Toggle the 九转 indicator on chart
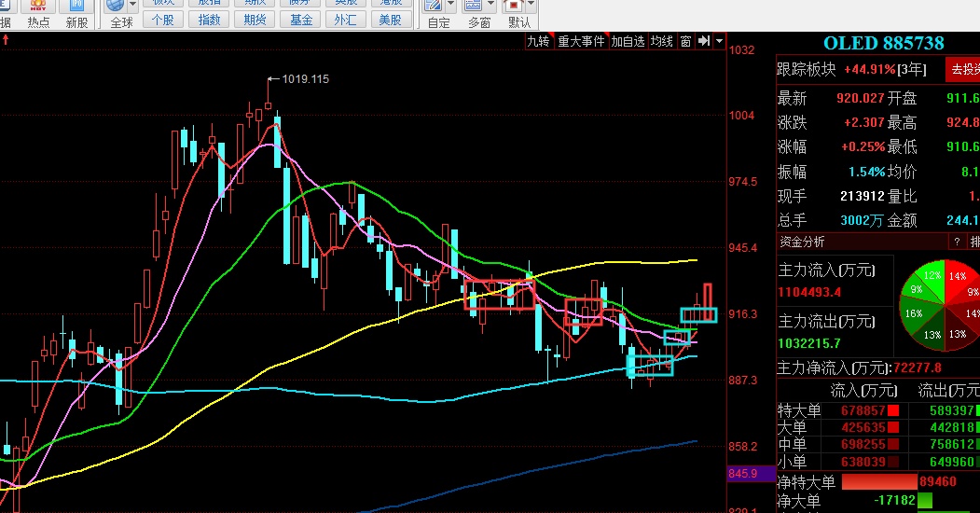The height and width of the screenshot is (513, 980). 538,41
